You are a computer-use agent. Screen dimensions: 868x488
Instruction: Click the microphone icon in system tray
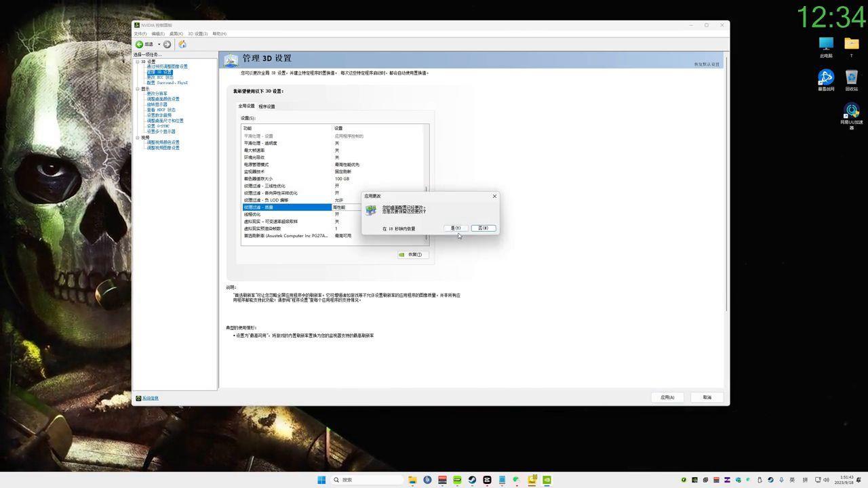pos(781,480)
